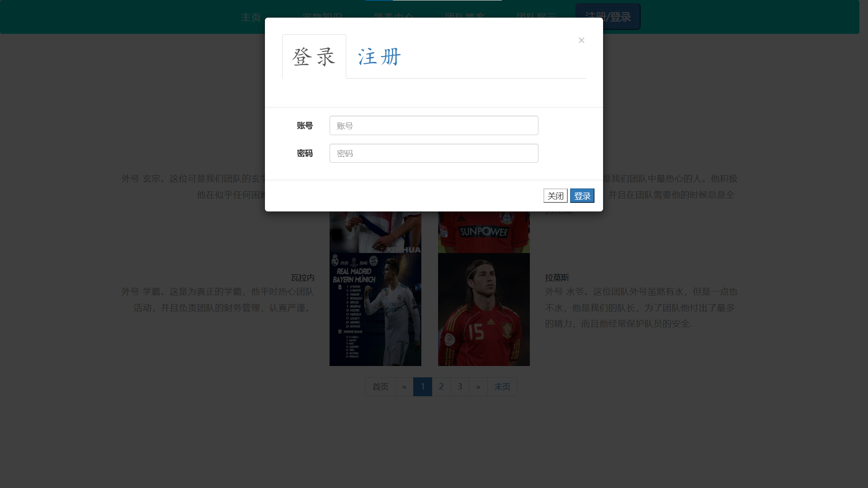Go to pagination page 2
This screenshot has height=488, width=868.
click(441, 387)
